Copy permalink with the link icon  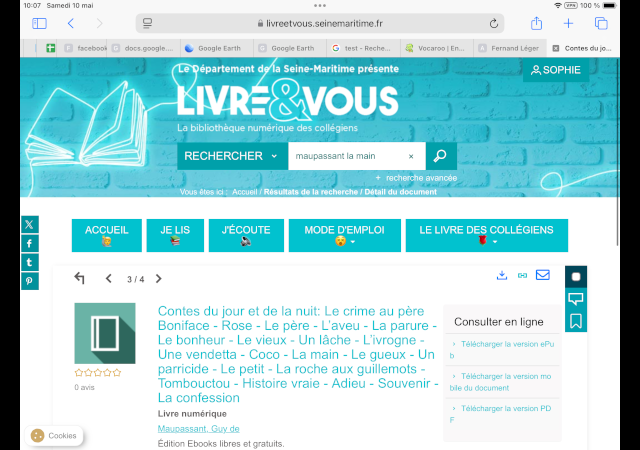pyautogui.click(x=522, y=275)
